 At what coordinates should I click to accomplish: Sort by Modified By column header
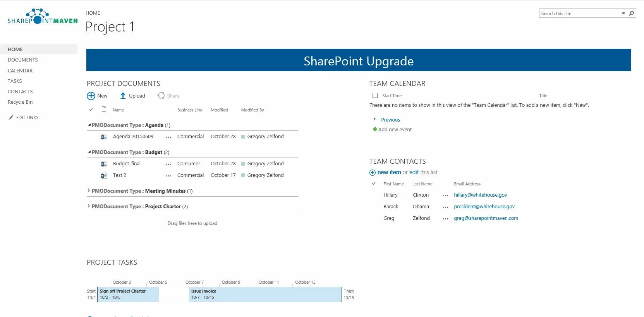252,110
